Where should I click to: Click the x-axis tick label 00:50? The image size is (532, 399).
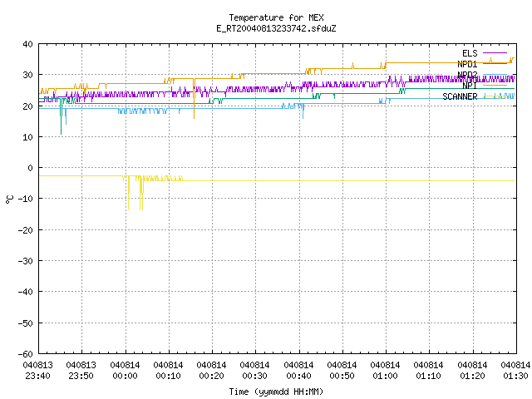coord(342,376)
